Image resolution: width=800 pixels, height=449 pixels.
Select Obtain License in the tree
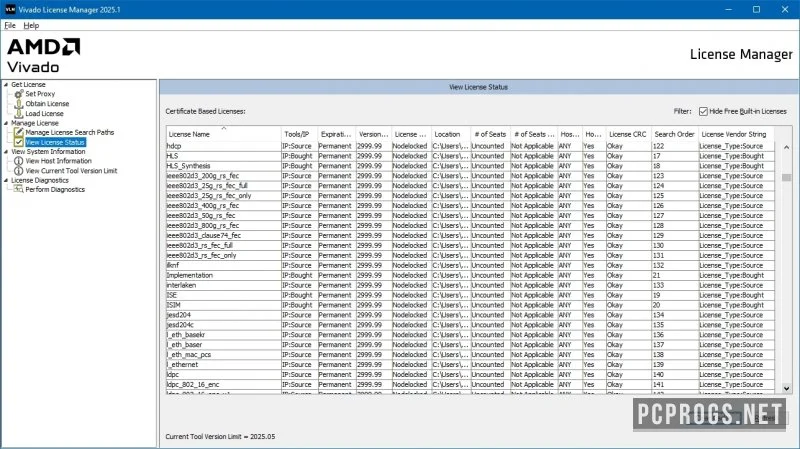pos(47,104)
